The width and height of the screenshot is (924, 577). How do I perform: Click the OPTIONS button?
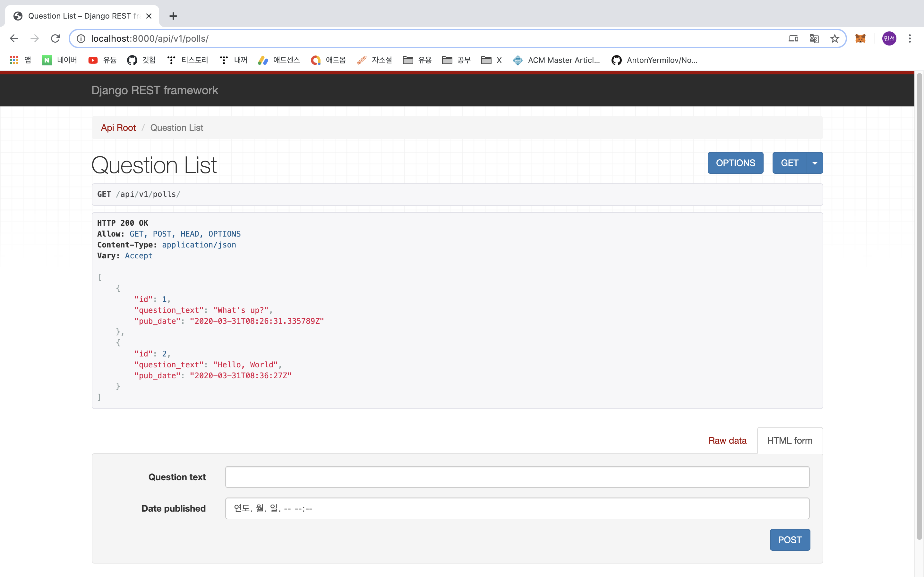(x=735, y=163)
